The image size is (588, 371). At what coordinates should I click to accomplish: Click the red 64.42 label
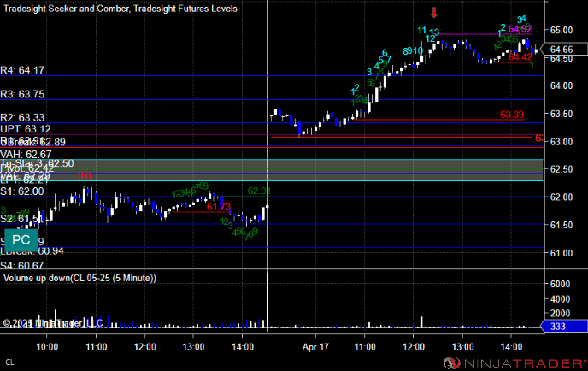click(x=520, y=57)
